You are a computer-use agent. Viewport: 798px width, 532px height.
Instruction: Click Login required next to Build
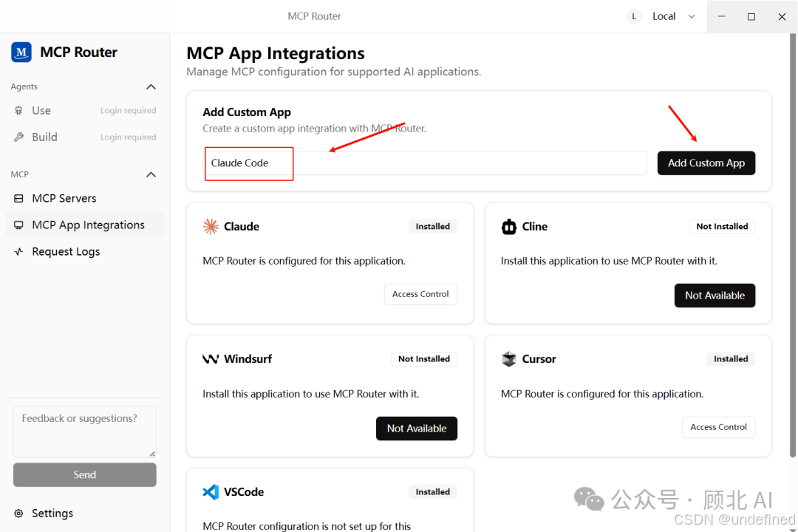coord(129,137)
